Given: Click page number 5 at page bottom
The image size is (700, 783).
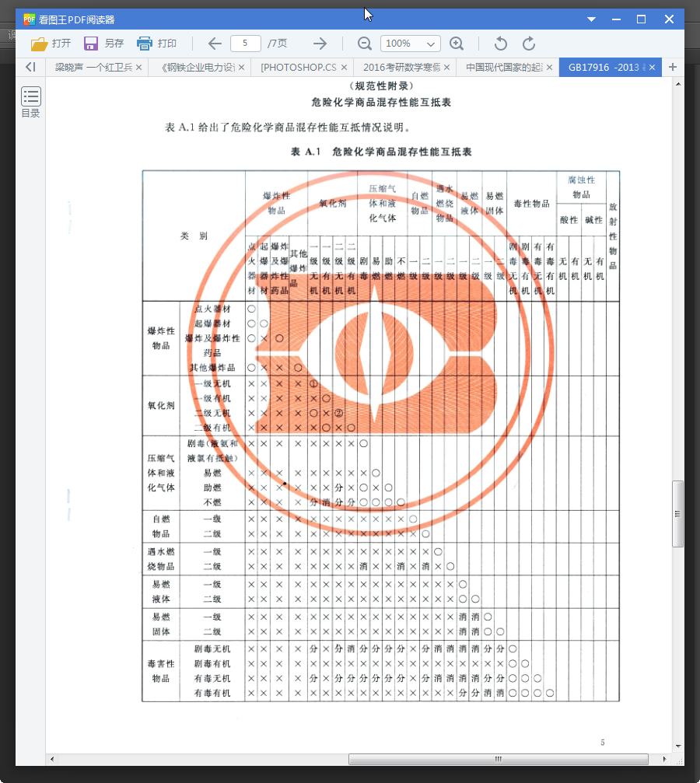Looking at the screenshot, I should tap(603, 743).
